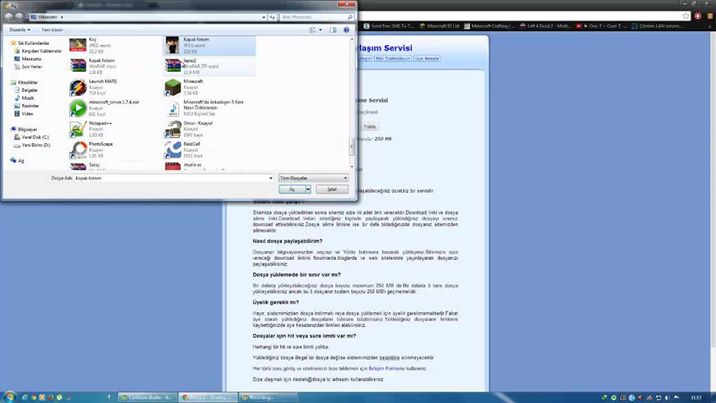This screenshot has width=716, height=403.
Task: Open the Minecraft ID List bookmark
Action: [x=439, y=26]
